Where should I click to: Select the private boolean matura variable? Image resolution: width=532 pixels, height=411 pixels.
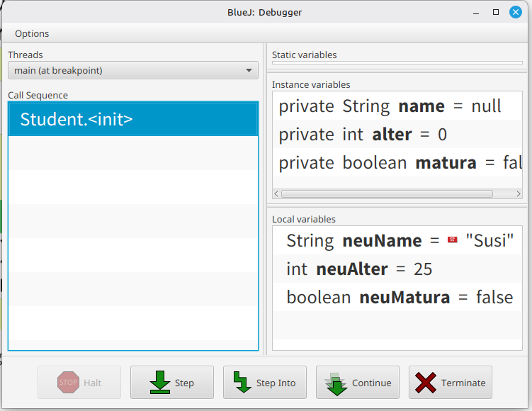pyautogui.click(x=397, y=163)
